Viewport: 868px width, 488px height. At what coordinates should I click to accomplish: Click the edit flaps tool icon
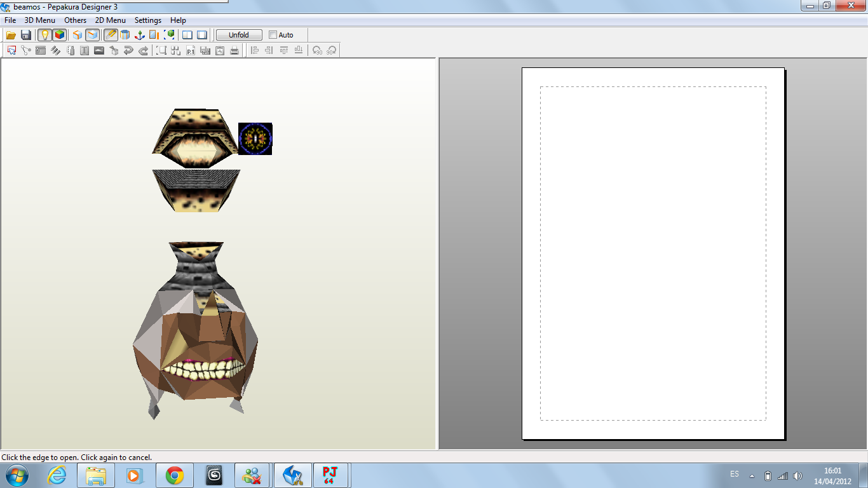tap(41, 50)
